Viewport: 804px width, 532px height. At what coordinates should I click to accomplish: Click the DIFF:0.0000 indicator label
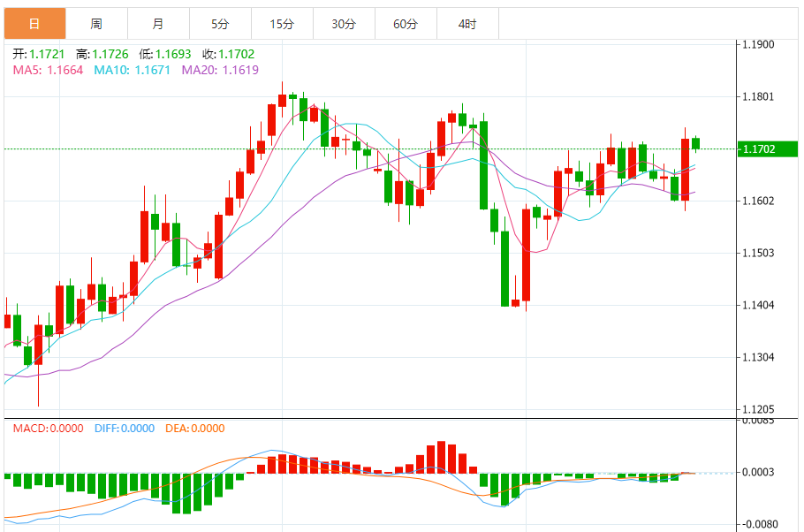[125, 429]
